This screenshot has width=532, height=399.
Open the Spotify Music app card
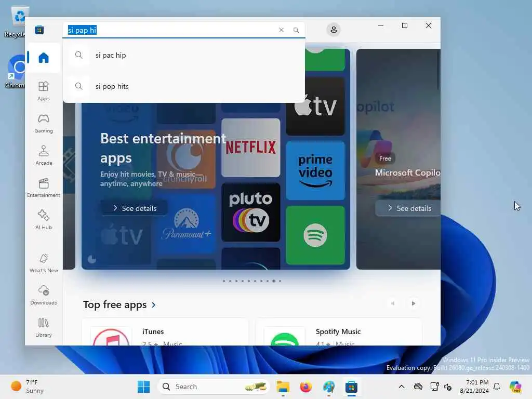tap(338, 332)
